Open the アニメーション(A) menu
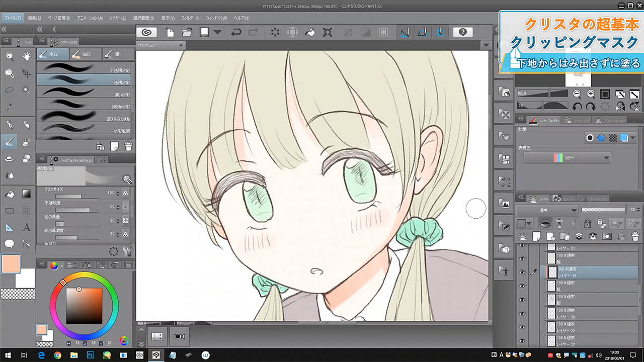This screenshot has height=362, width=644. point(90,18)
